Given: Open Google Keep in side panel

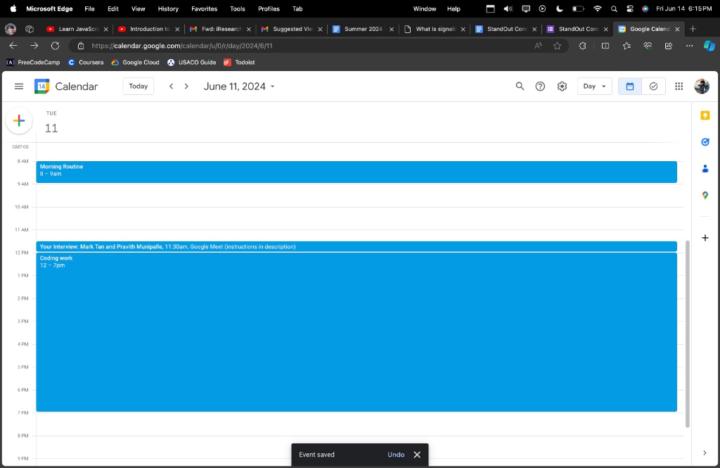Looking at the screenshot, I should click(x=705, y=116).
